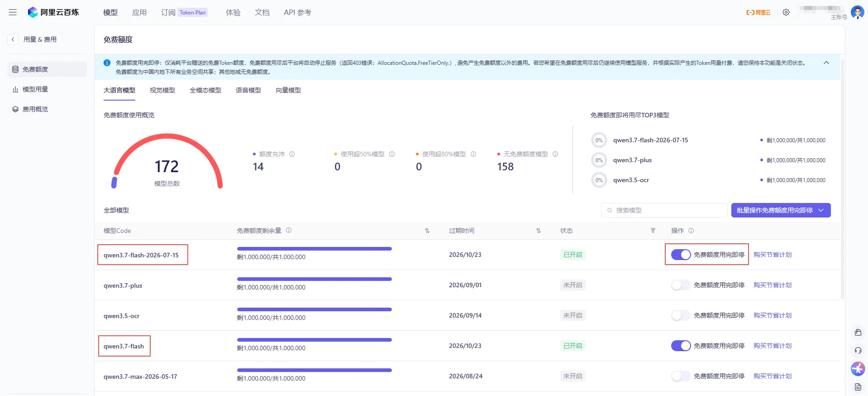Sort by 过期时间 column
The image size is (868, 396).
(x=538, y=231)
